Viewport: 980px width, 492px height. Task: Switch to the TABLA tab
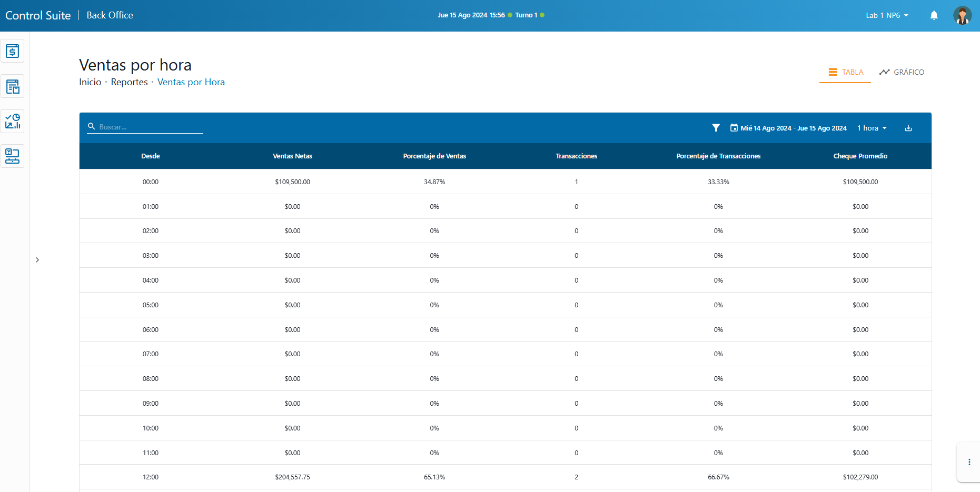[x=846, y=72]
